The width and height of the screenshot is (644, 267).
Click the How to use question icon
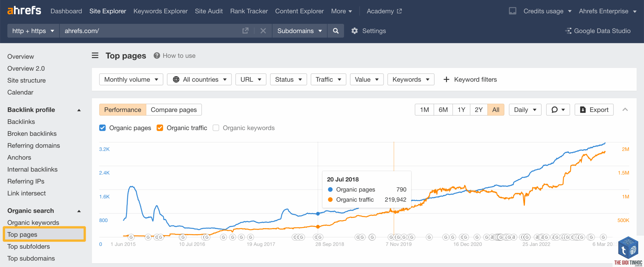click(x=157, y=56)
